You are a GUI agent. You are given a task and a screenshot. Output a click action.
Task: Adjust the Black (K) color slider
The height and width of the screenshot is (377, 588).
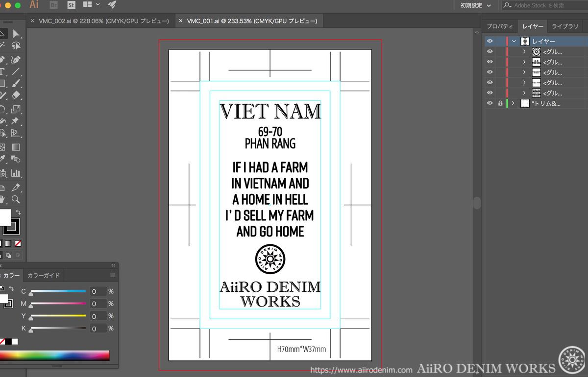58,328
